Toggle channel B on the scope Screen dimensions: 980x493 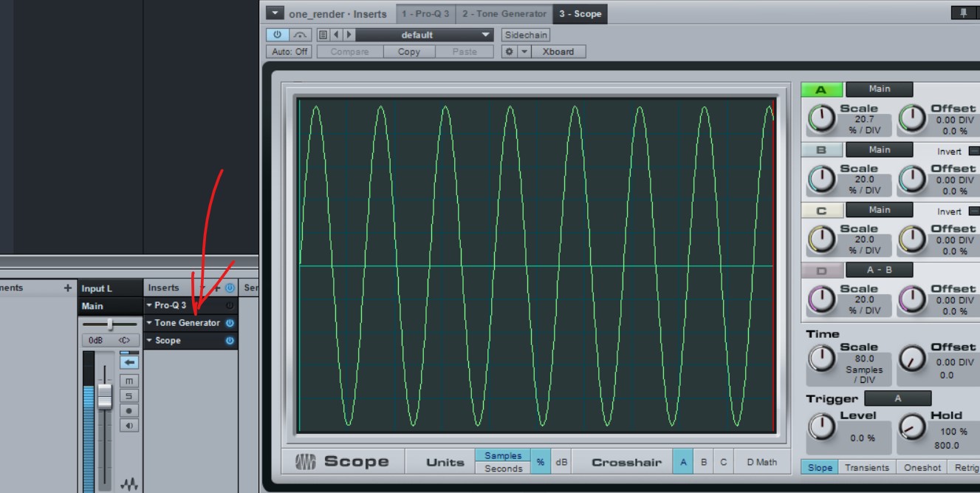pos(820,150)
